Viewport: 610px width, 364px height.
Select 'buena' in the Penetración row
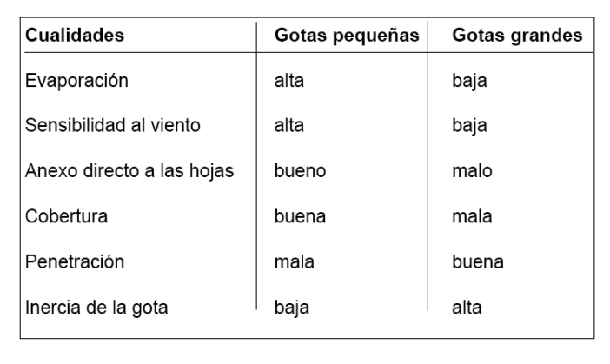(478, 262)
